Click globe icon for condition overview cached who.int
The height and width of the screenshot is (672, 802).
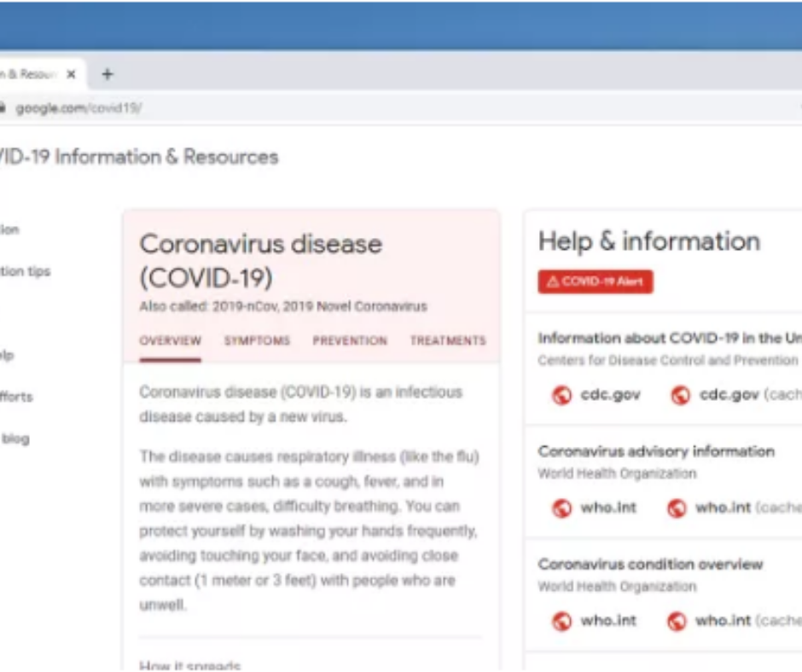pos(677,622)
